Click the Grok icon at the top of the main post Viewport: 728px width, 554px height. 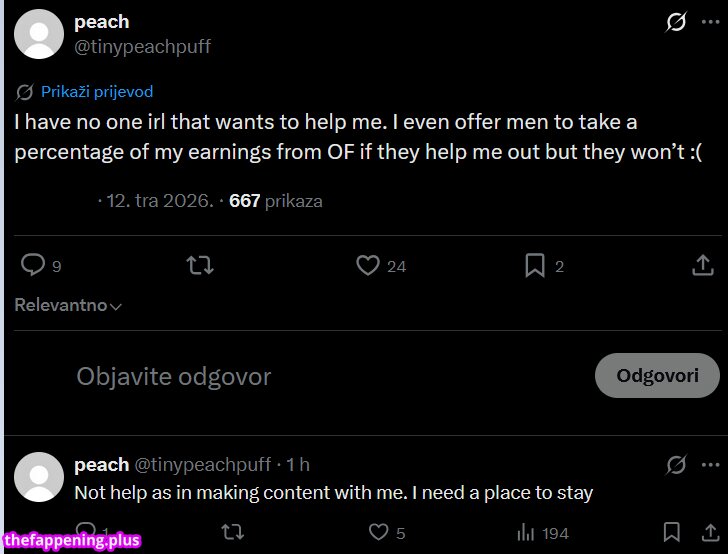click(x=677, y=22)
